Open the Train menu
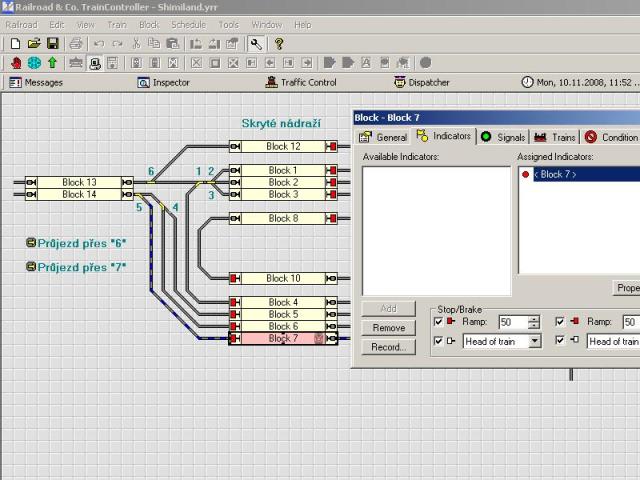Screen dimensions: 640x480 [117, 25]
